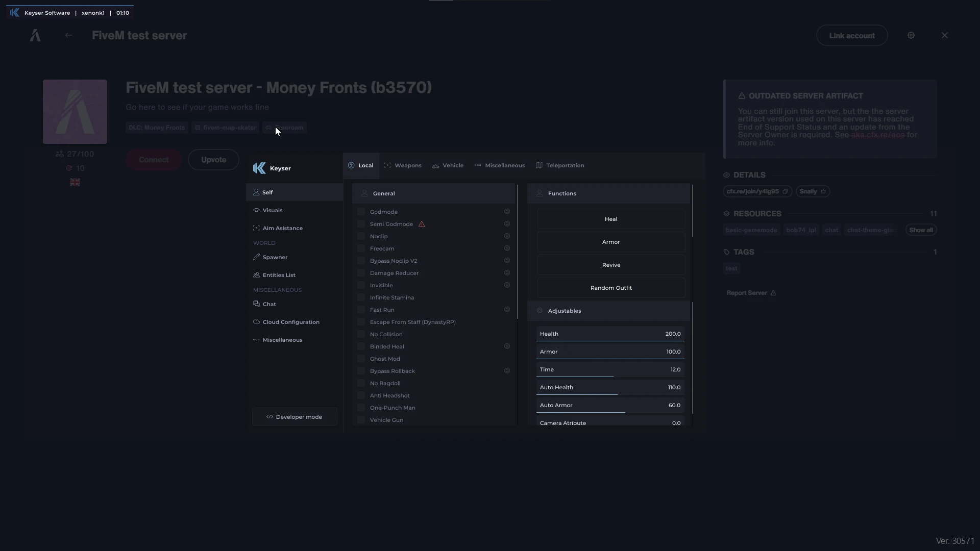Toggle Developer mode button
980x551 pixels.
point(295,417)
